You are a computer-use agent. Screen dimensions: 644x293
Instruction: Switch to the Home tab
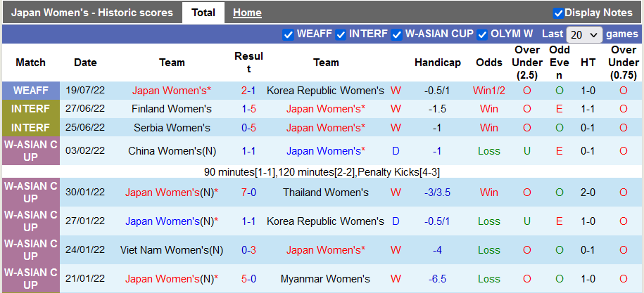pos(247,13)
